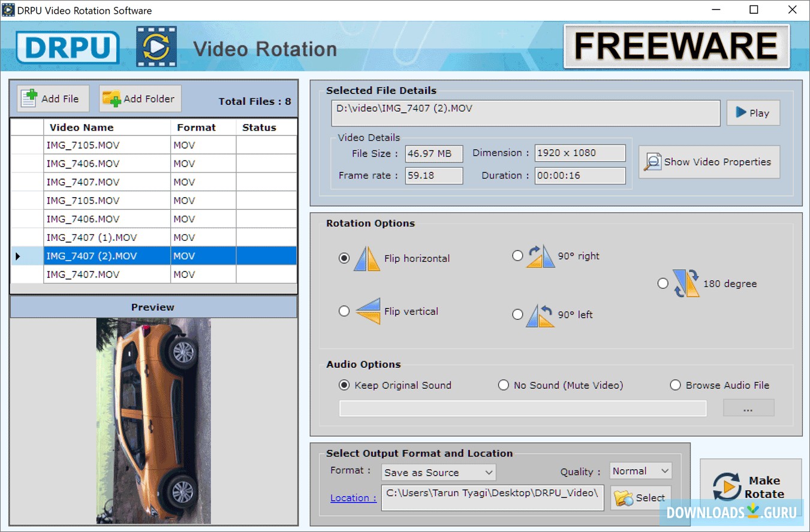Click the Add File icon
The width and height of the screenshot is (810, 532).
coord(28,98)
